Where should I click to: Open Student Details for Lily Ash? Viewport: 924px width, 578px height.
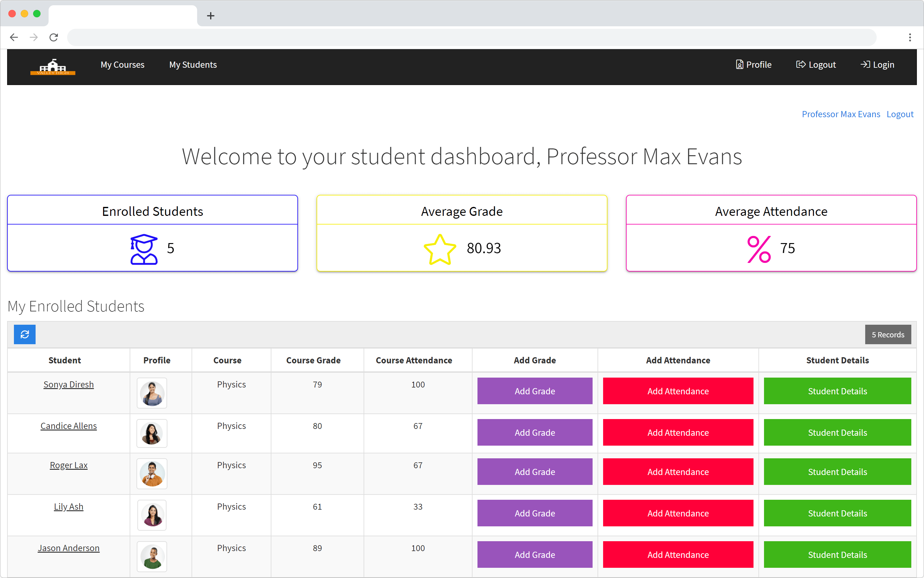(837, 513)
